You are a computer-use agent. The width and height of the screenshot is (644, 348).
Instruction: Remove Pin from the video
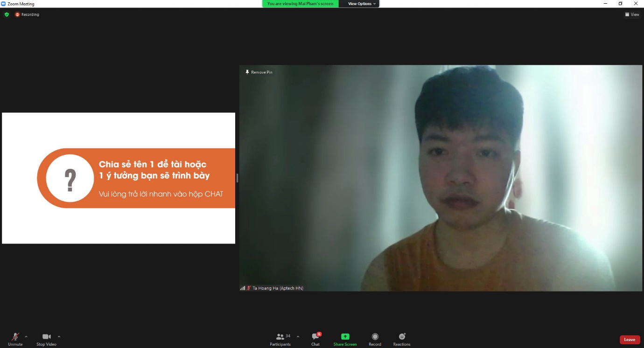pyautogui.click(x=259, y=72)
